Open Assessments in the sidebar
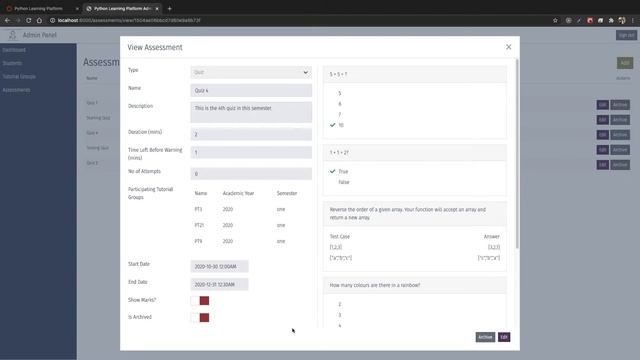640x360 pixels. pyautogui.click(x=16, y=90)
